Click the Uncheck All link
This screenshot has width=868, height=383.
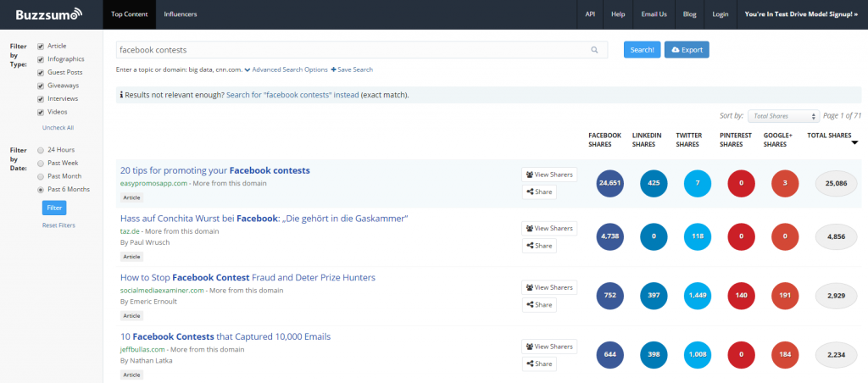(58, 128)
